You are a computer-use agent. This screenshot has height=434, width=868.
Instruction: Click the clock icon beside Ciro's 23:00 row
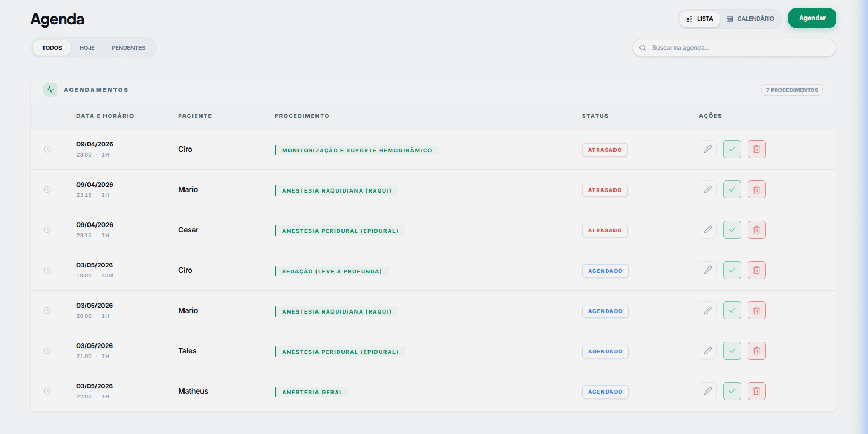point(47,149)
